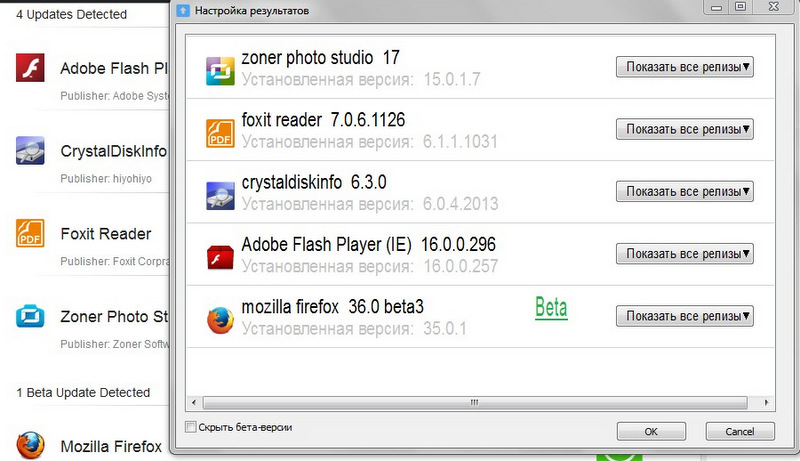Click installed version 6.0.4.2013 line
Viewport: 800px width, 461px height.
369,204
